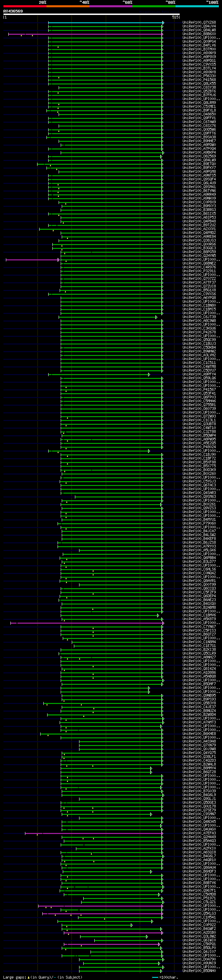Screen dimensions: 222x980
Task: Open hit UniRef100_A9PDG1
Action: pos(199,60)
